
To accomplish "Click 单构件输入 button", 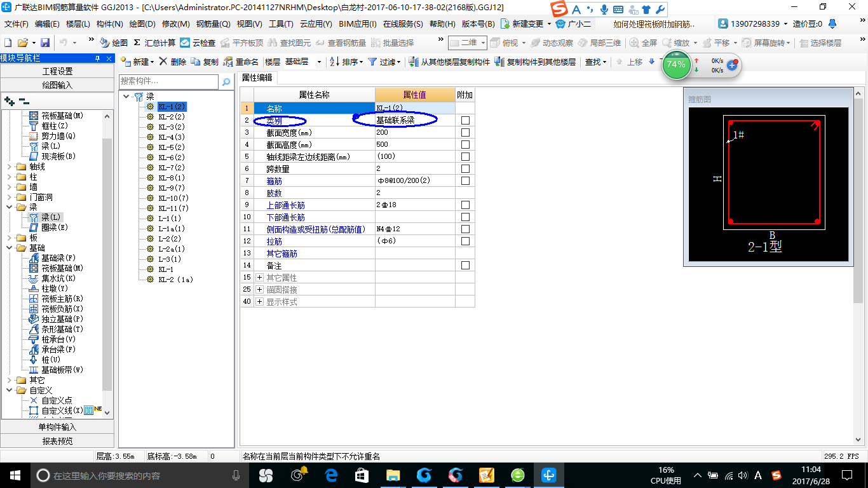I will coord(57,427).
